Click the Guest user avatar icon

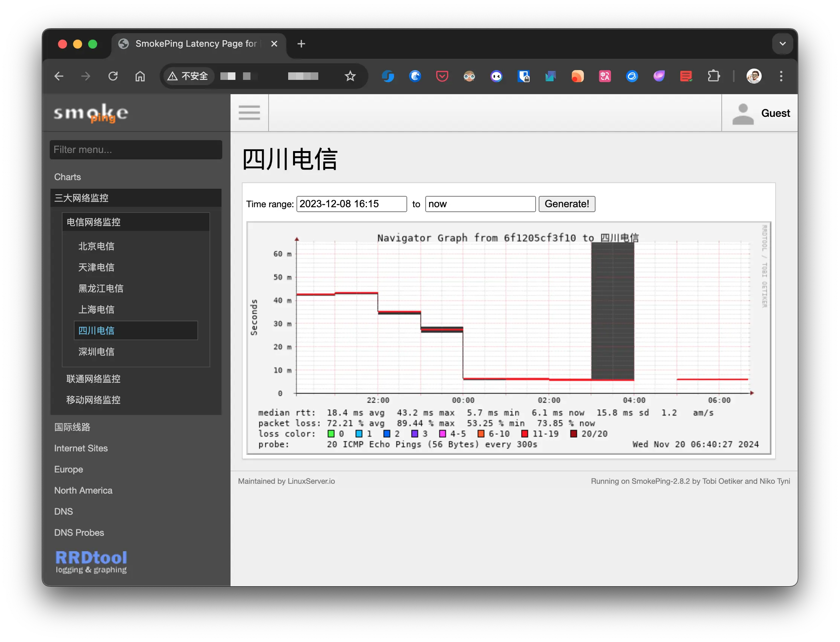[x=742, y=114]
